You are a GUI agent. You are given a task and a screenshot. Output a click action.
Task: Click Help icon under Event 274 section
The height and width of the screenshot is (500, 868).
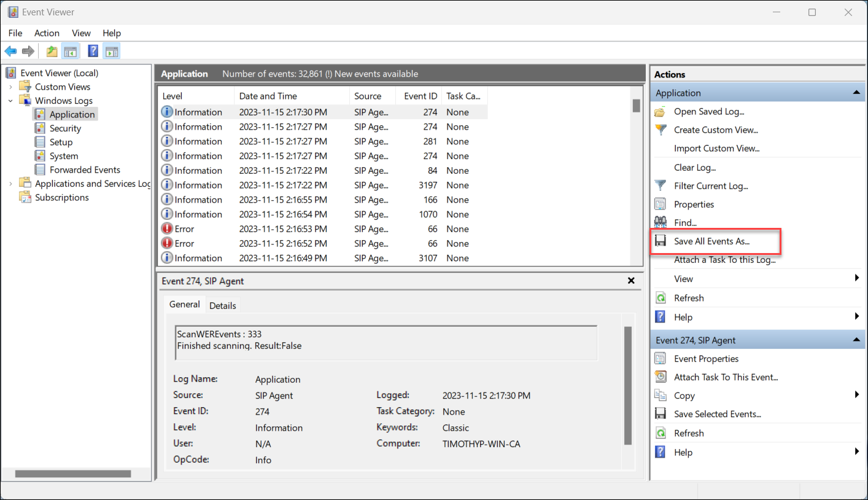click(661, 452)
